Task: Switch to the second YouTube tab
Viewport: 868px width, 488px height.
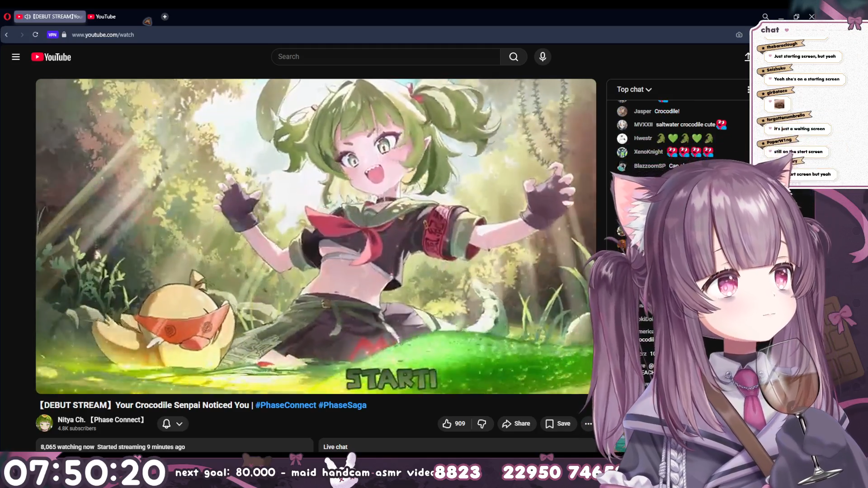Action: point(105,17)
